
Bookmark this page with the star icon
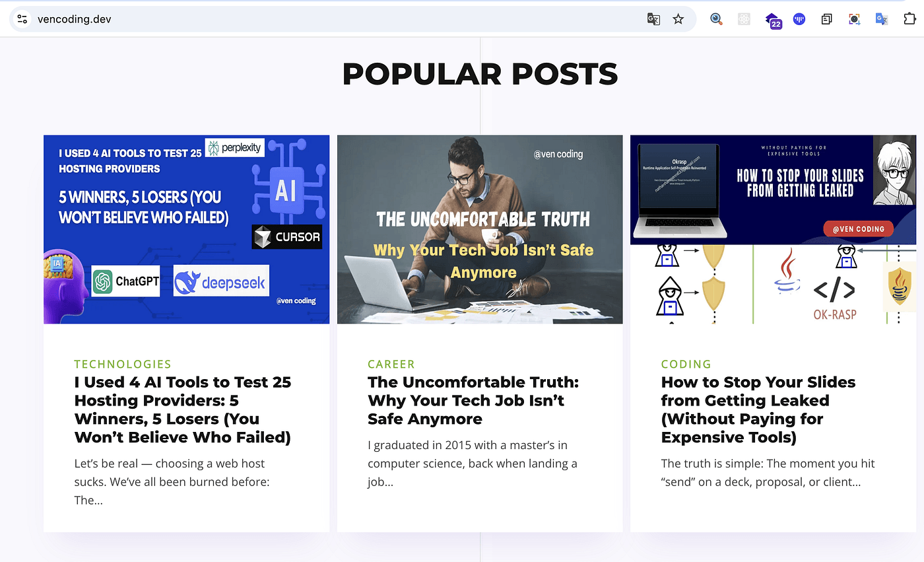678,19
